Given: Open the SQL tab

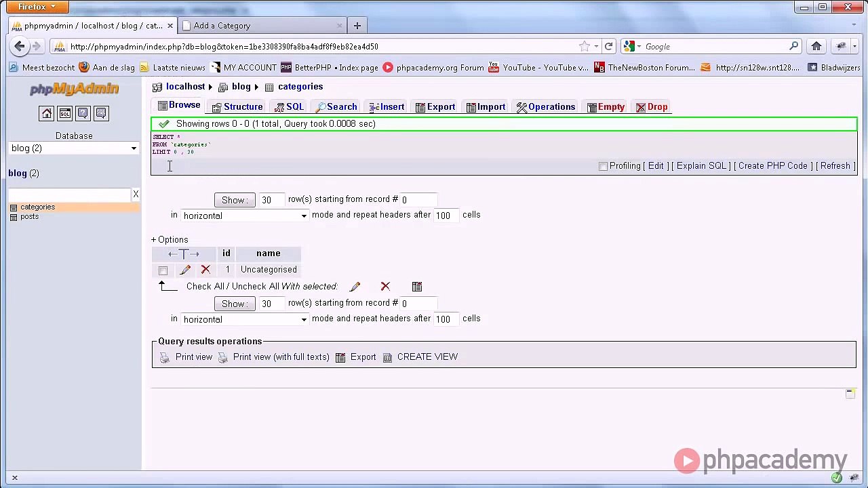Looking at the screenshot, I should (290, 107).
